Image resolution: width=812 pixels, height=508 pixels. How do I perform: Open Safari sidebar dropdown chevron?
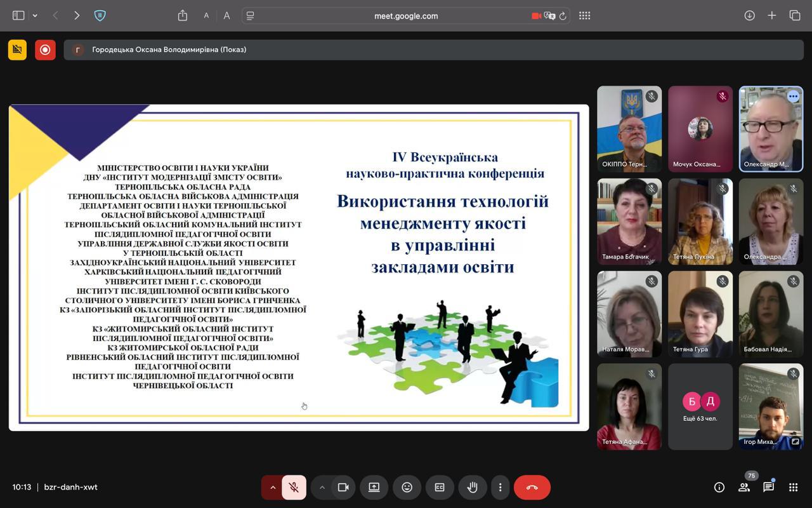(x=35, y=16)
